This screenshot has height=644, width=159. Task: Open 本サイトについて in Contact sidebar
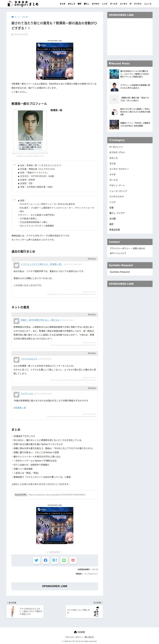118,253
